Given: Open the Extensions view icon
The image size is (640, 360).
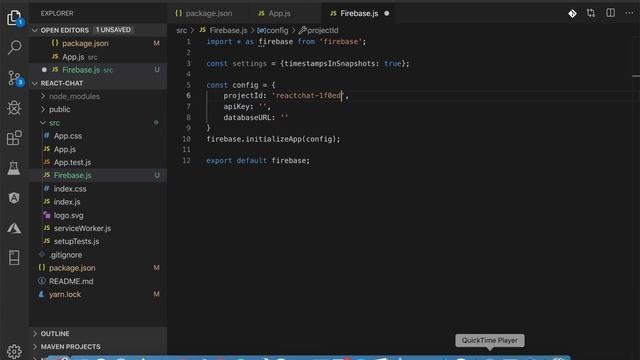Looking at the screenshot, I should 14,138.
